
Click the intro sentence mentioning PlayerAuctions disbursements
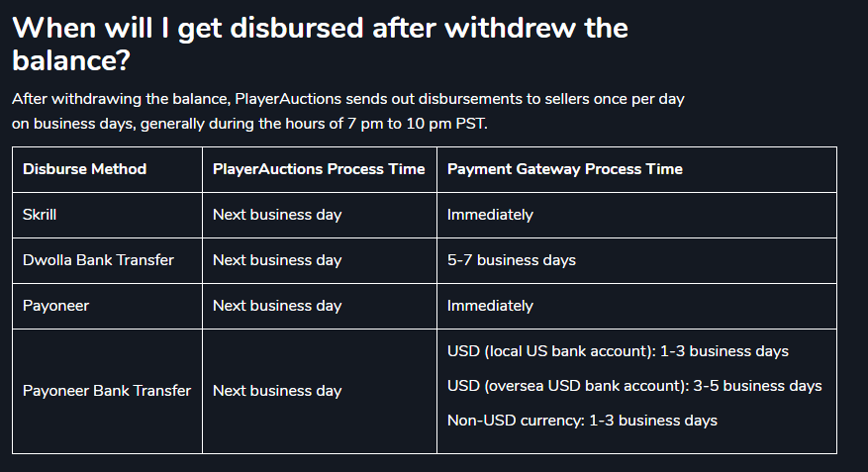(348, 99)
